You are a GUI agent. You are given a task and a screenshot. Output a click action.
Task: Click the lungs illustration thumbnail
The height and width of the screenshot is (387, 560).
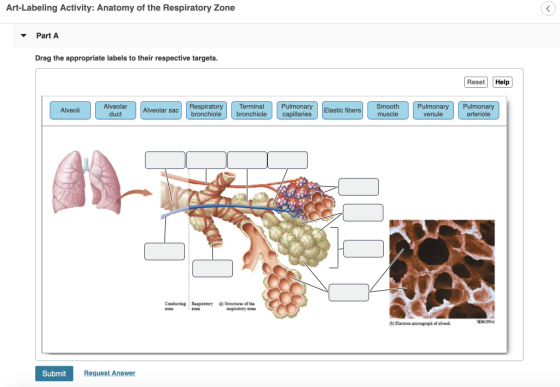[86, 182]
